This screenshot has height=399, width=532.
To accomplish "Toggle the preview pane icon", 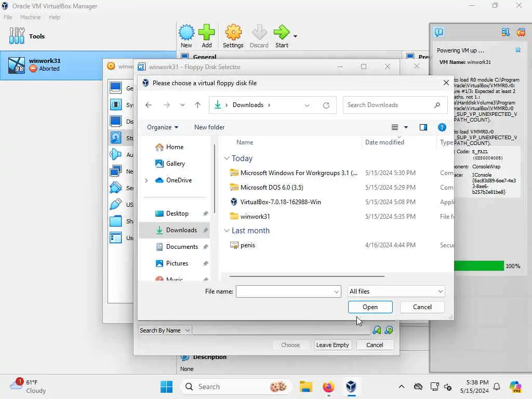I will tap(423, 127).
